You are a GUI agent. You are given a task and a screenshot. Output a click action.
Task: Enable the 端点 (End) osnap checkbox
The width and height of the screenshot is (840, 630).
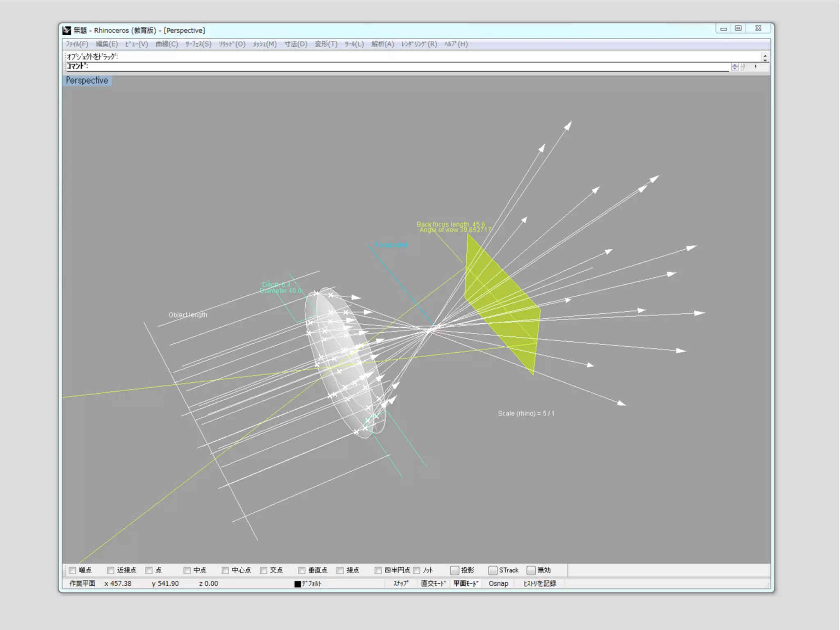73,570
